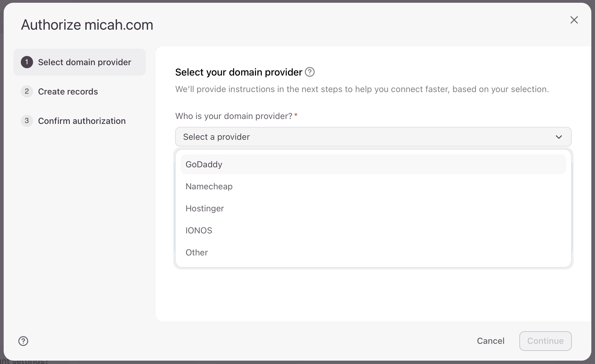Screen dimensions: 595x364
Task: Go to Select domain provider step
Action: tap(84, 62)
